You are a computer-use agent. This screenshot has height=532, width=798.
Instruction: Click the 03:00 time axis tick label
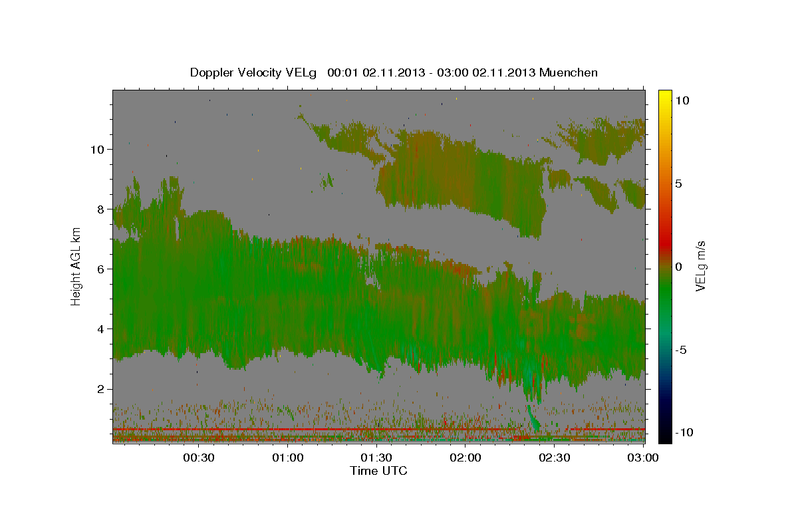(642, 458)
